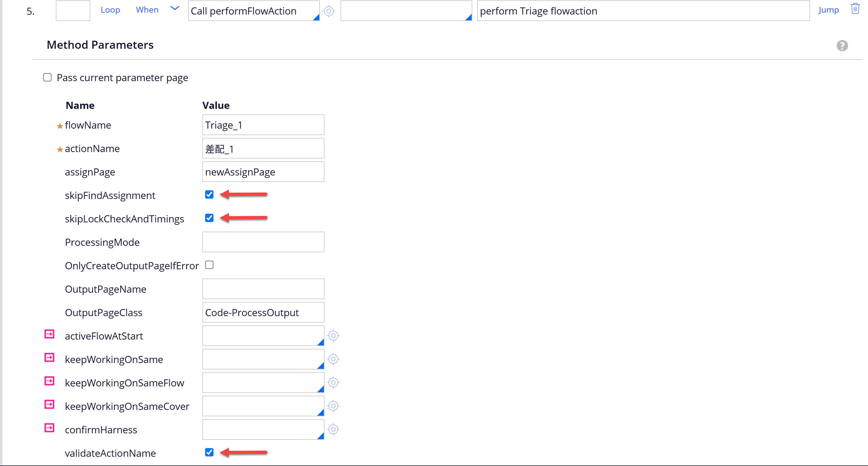The image size is (868, 466).
Task: Uncheck the skipFindAssignment checkbox
Action: click(209, 194)
